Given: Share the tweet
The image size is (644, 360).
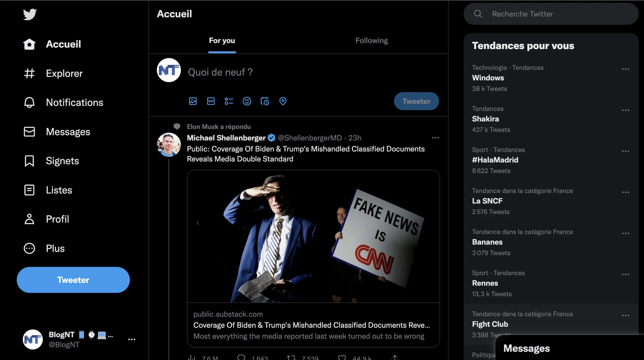Looking at the screenshot, I should pyautogui.click(x=395, y=357).
